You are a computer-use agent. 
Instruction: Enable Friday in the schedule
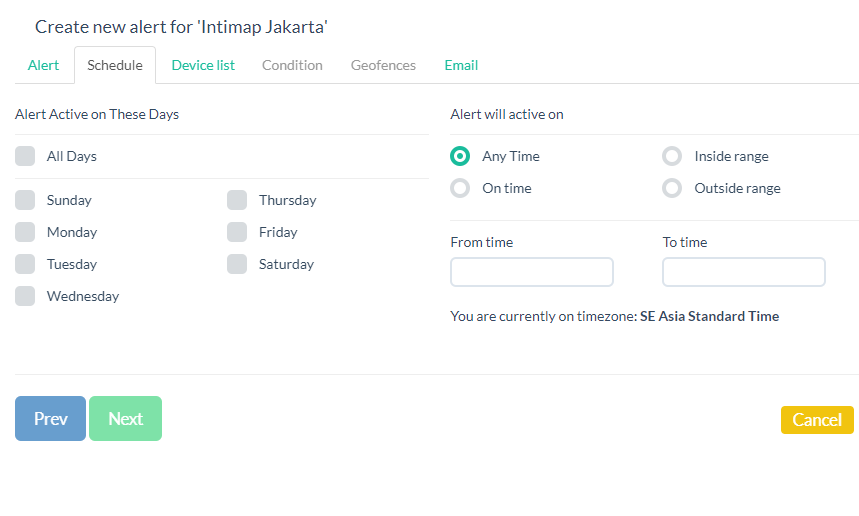click(x=237, y=232)
